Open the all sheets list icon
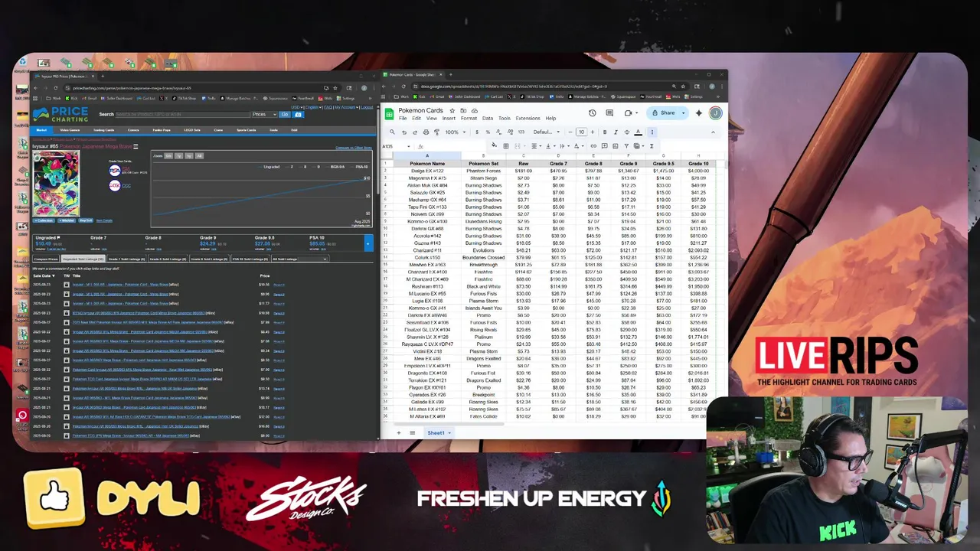The height and width of the screenshot is (551, 980). point(412,433)
